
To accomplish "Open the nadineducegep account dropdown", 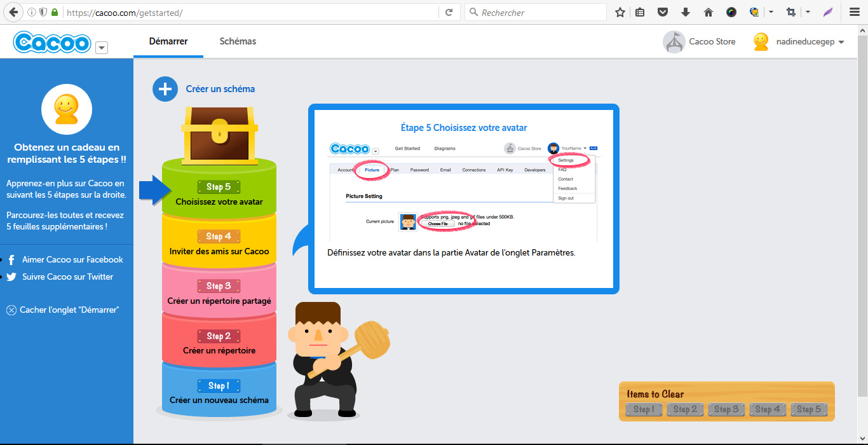I will point(810,42).
